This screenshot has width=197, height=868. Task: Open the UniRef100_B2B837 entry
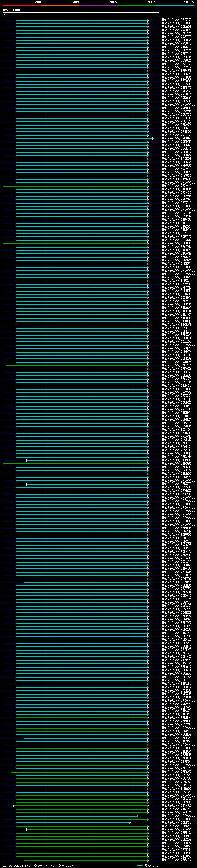tap(177, 243)
